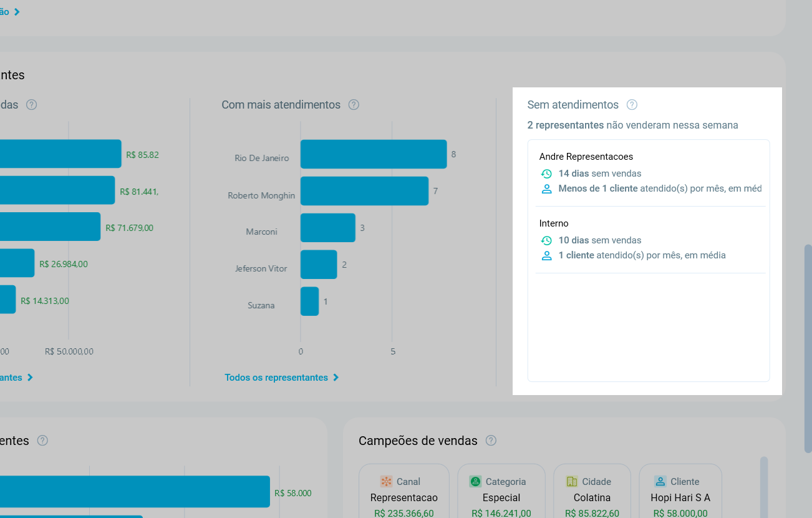The width and height of the screenshot is (812, 518).
Task: Click the R$ 146.241,00 value
Action: click(501, 514)
